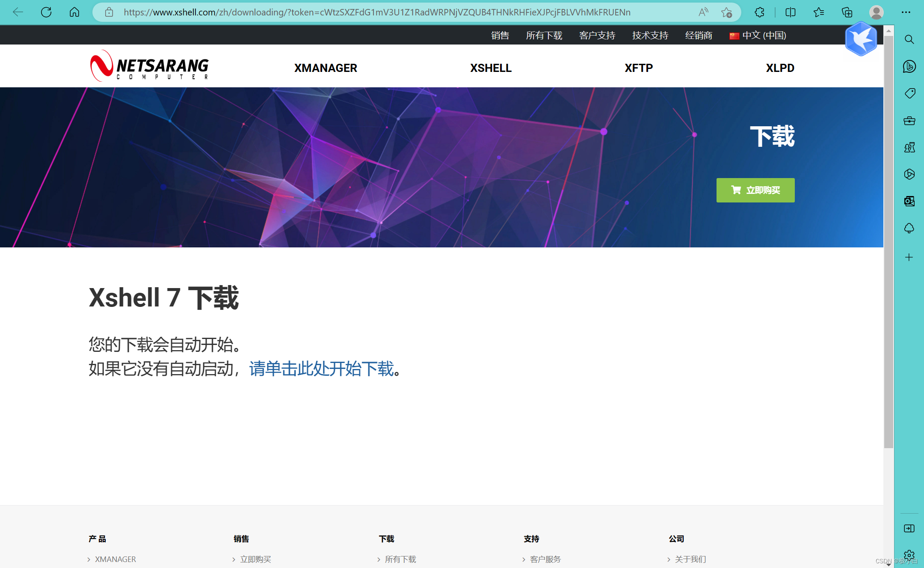This screenshot has height=568, width=924.
Task: Add sidebar app with plus icon
Action: click(909, 257)
